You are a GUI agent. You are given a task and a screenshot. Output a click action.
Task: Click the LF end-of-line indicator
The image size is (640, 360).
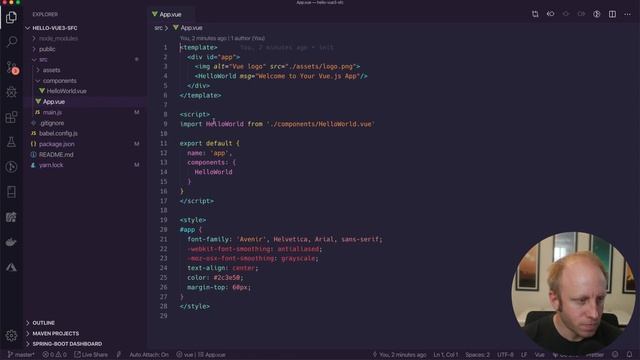tap(524, 355)
